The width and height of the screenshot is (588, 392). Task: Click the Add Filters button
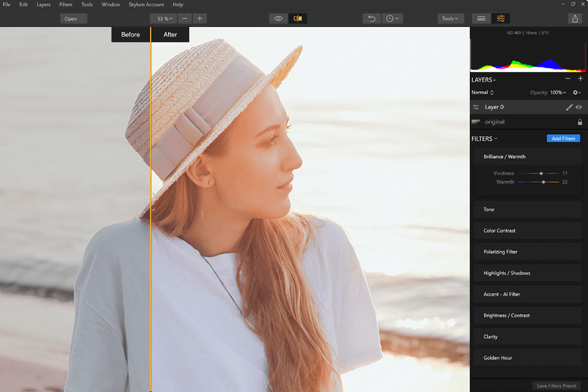pyautogui.click(x=563, y=138)
